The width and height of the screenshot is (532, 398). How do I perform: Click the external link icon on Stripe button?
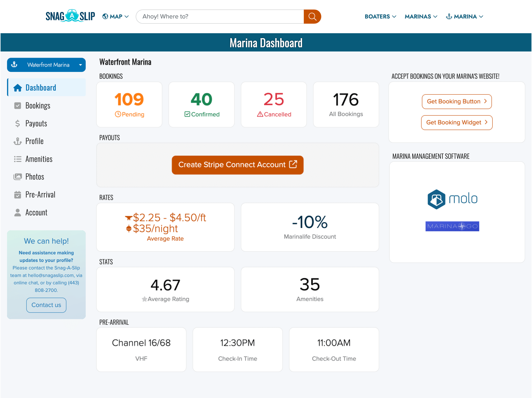point(293,164)
